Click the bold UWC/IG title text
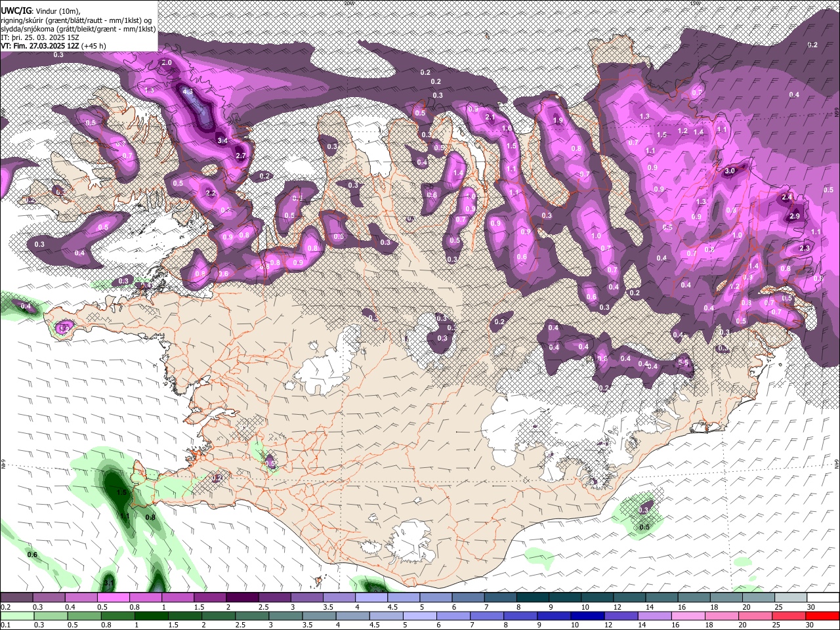Screen dimensions: 840x630 (15, 10)
